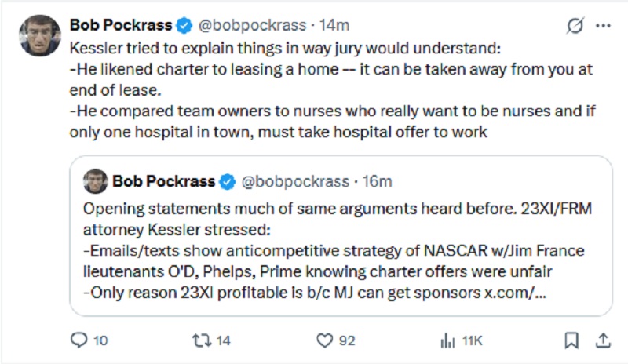The width and height of the screenshot is (628, 364).
Task: Click Bob Pockrass display name in main tweet
Action: click(120, 26)
